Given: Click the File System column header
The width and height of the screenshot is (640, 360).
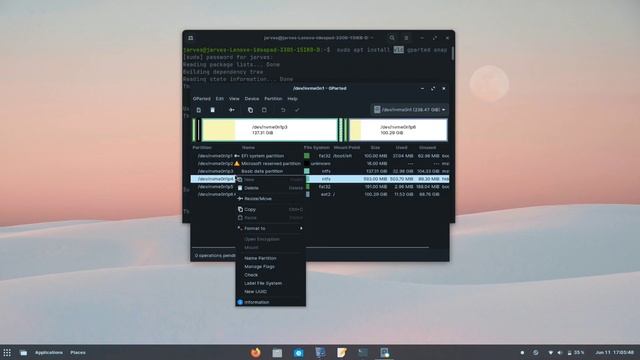Looking at the screenshot, I should [x=316, y=148].
